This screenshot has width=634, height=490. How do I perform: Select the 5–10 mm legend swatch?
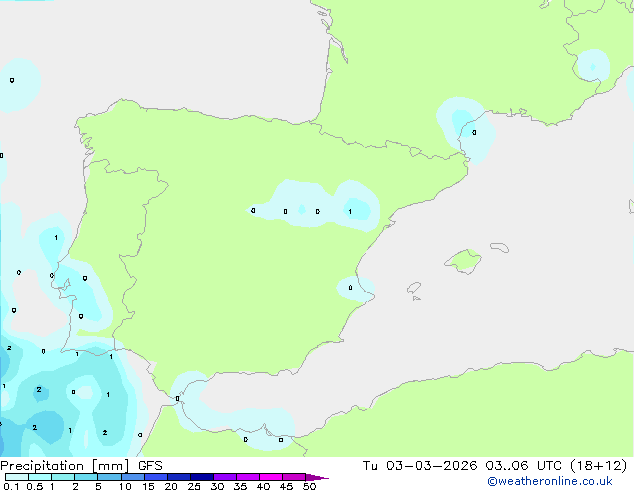tap(109, 477)
